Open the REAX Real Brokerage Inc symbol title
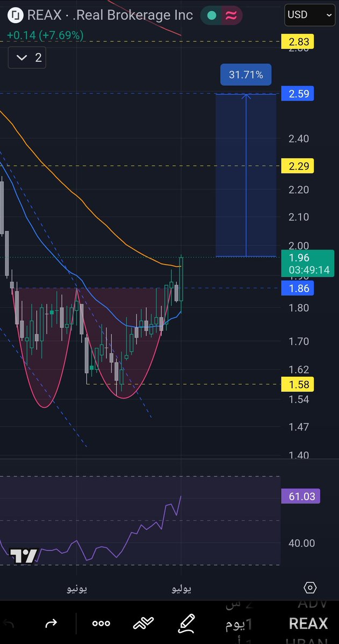 (111, 15)
